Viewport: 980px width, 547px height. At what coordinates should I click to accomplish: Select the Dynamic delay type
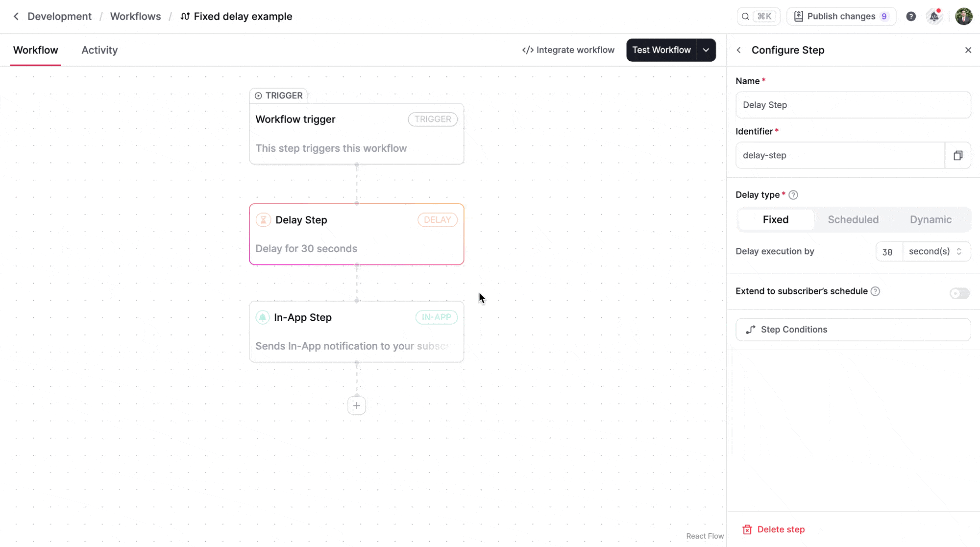(931, 219)
